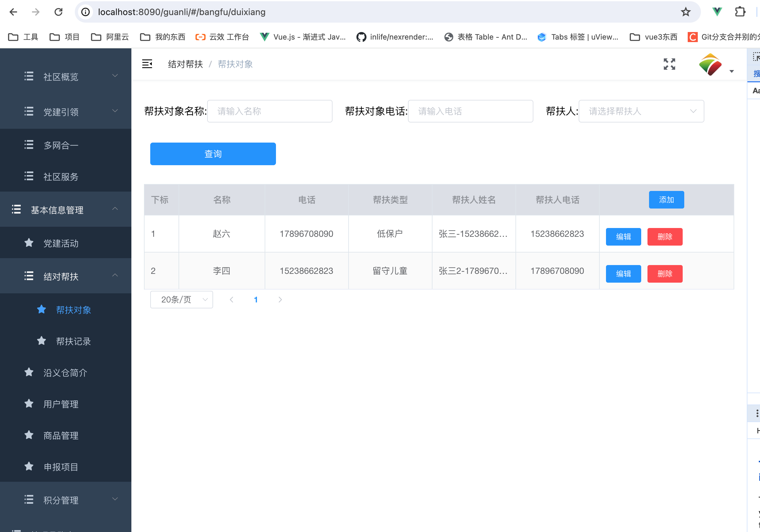Image resolution: width=760 pixels, height=532 pixels.
Task: Reload the current browser page
Action: coord(58,12)
